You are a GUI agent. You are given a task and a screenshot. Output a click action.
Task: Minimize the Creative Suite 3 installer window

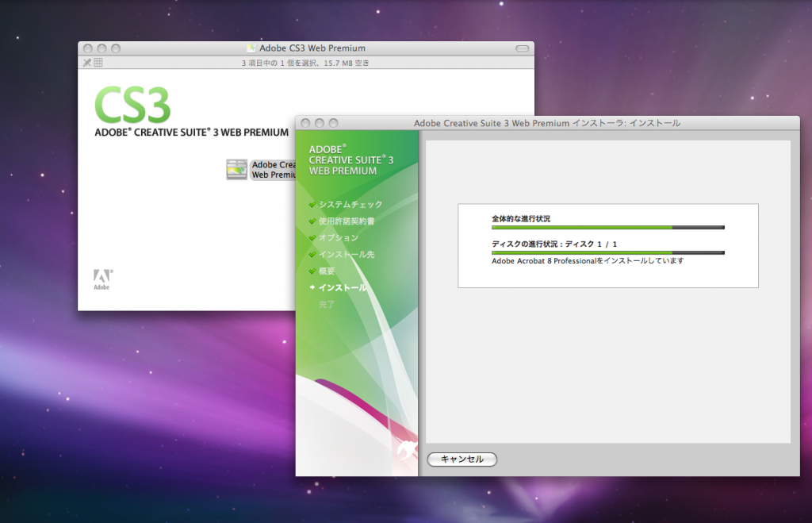point(320,123)
